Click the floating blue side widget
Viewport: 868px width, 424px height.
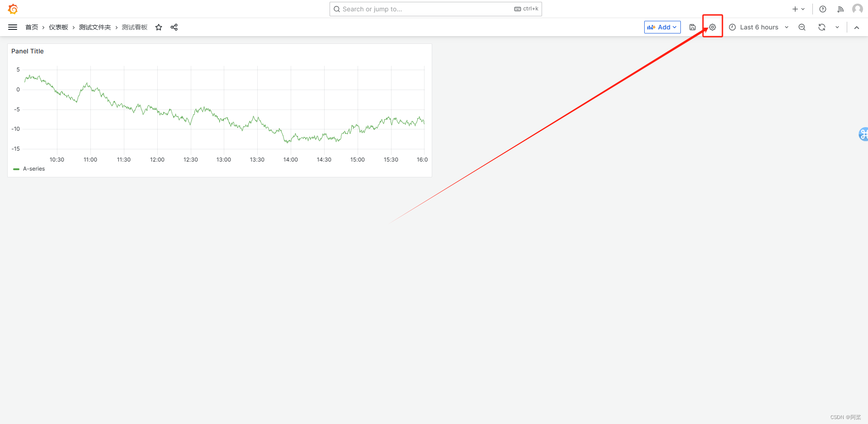point(863,134)
